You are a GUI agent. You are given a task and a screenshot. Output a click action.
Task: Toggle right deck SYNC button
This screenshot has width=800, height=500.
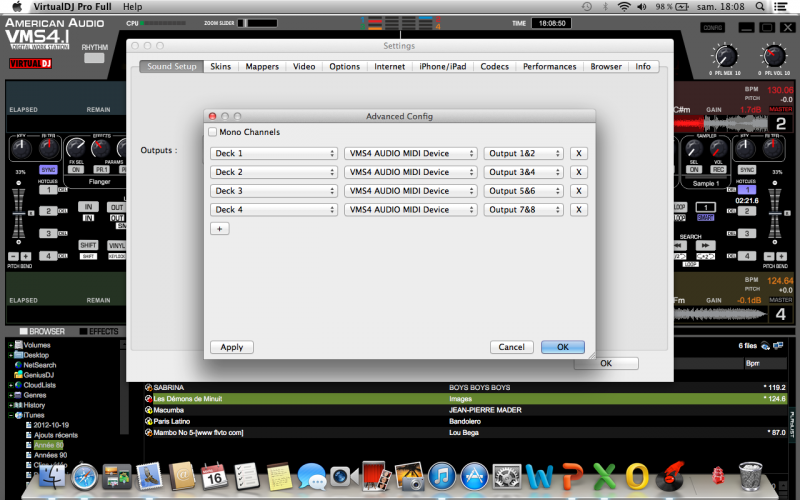click(x=746, y=169)
